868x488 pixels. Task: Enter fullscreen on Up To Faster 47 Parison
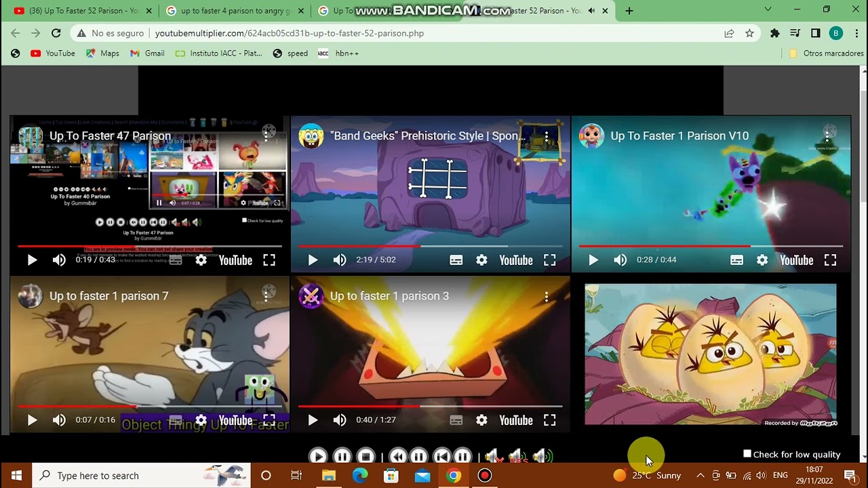269,260
